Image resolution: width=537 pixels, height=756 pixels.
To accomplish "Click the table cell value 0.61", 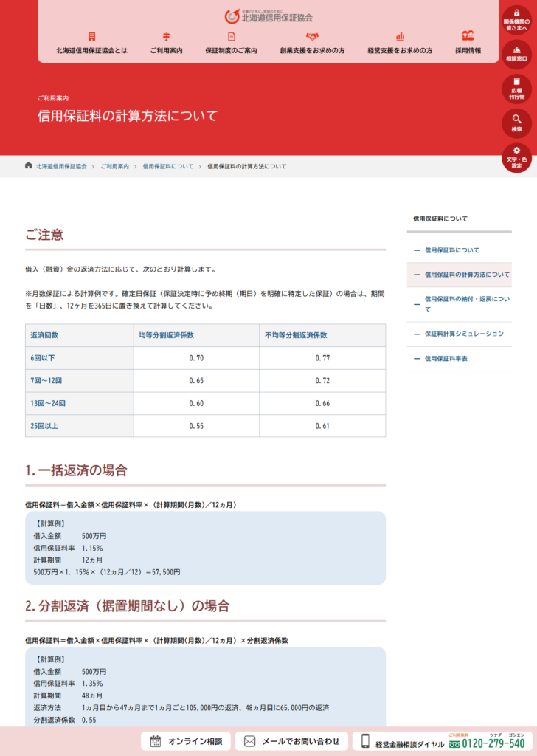I will coord(322,426).
